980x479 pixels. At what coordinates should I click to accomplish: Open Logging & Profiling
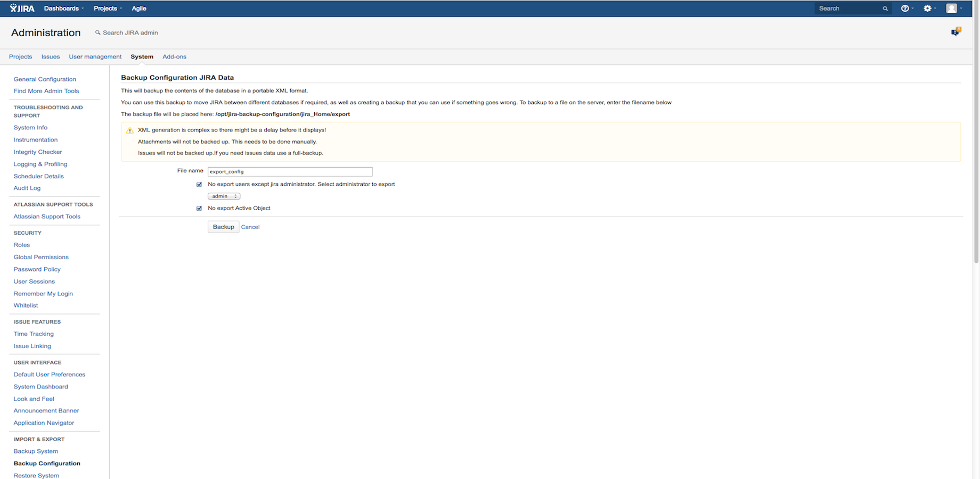(40, 164)
